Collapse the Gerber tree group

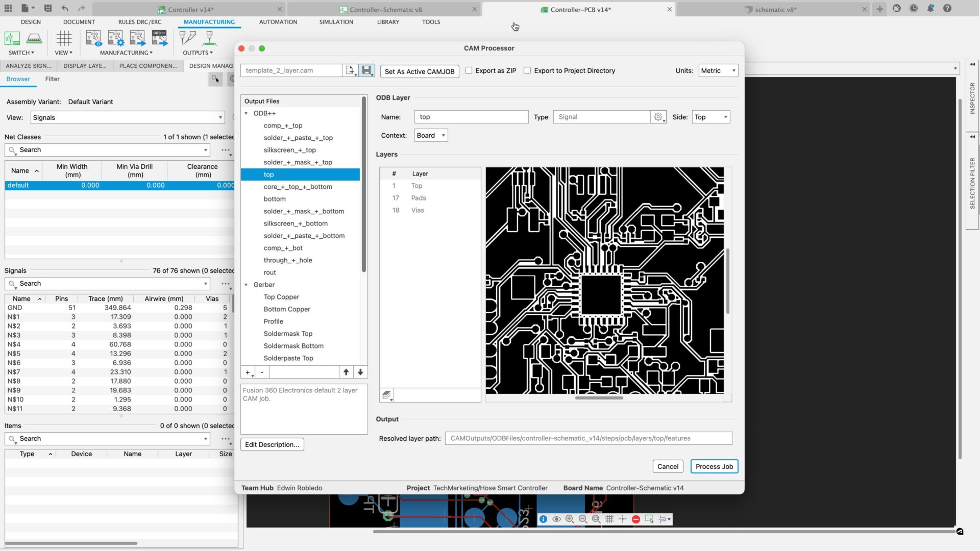pyautogui.click(x=246, y=285)
